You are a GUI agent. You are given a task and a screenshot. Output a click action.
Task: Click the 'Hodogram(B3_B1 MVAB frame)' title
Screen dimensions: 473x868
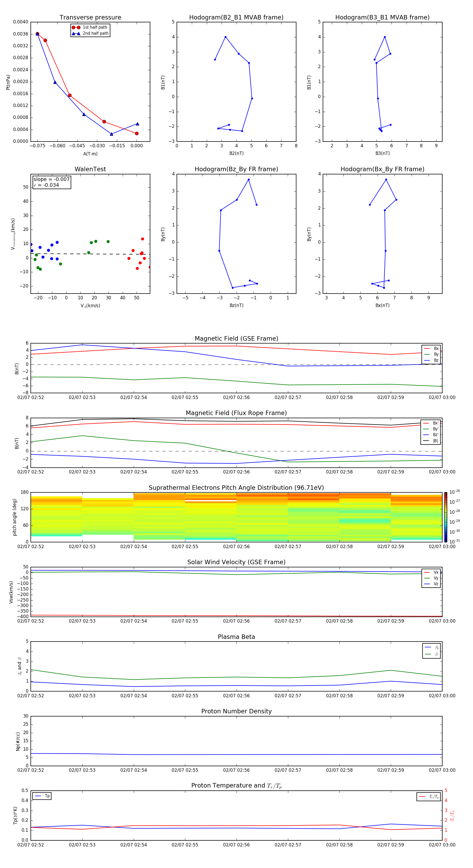tap(382, 18)
